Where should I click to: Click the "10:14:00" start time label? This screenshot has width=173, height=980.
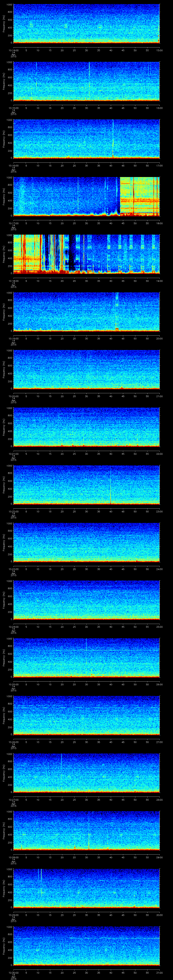pyautogui.click(x=13, y=50)
